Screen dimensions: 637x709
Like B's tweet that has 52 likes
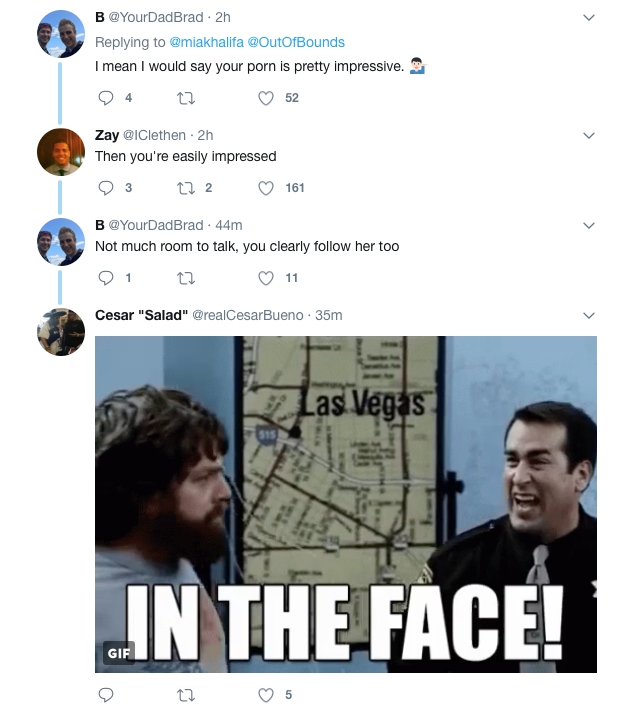click(x=266, y=98)
